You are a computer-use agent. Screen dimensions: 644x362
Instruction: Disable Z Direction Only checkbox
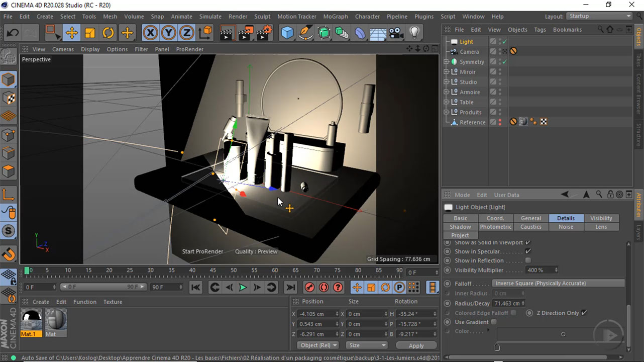[584, 313]
